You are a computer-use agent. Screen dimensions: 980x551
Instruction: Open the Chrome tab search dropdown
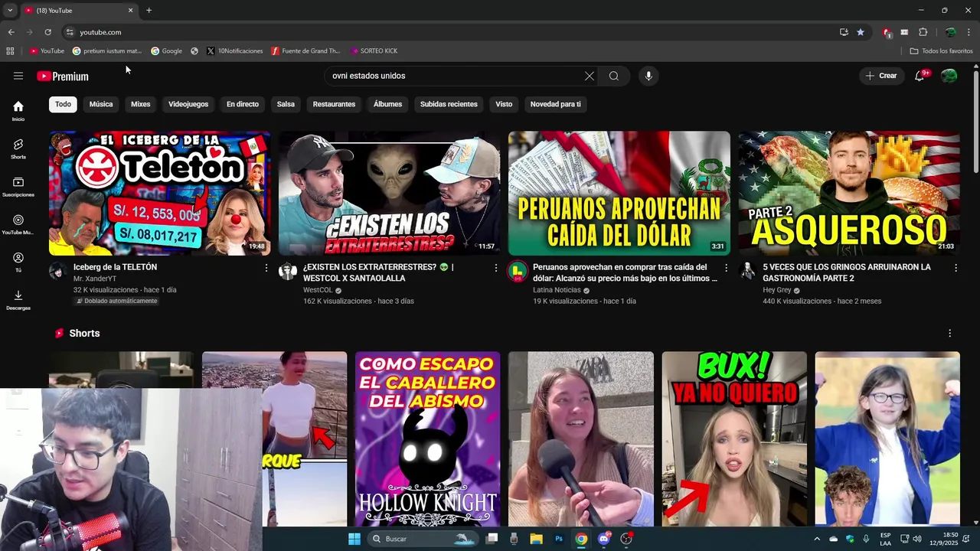point(10,11)
